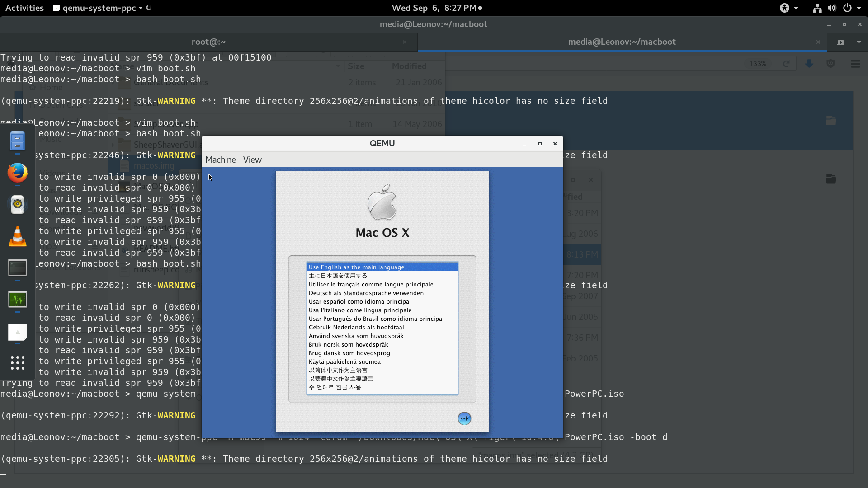Open the terminal tab list dropdown arrow
Viewport: 868px width, 488px height.
pyautogui.click(x=859, y=42)
